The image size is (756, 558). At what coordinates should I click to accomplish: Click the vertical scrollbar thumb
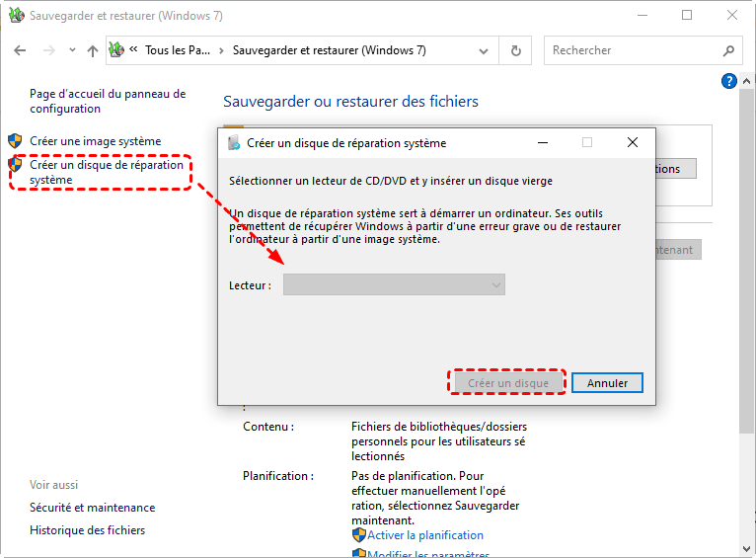tap(746, 261)
